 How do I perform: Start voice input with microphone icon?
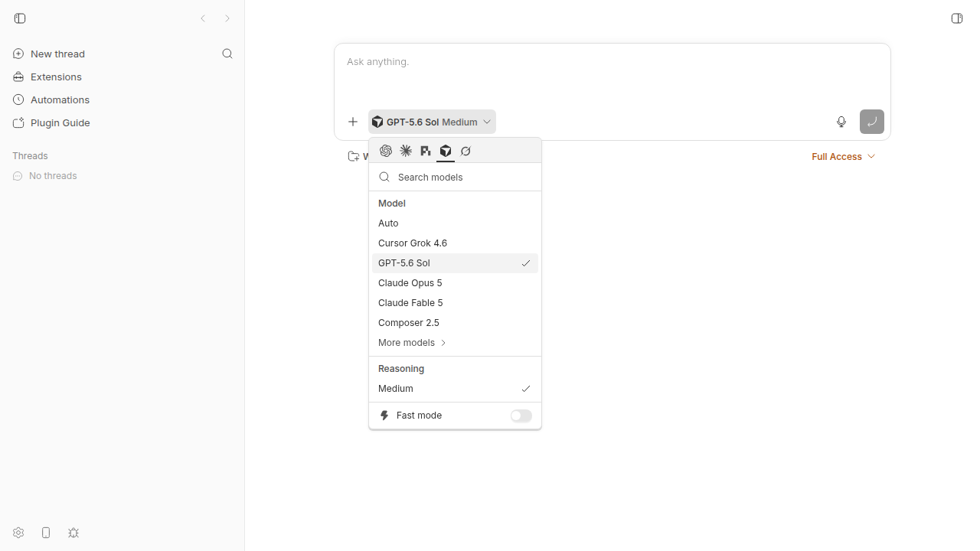(x=841, y=122)
